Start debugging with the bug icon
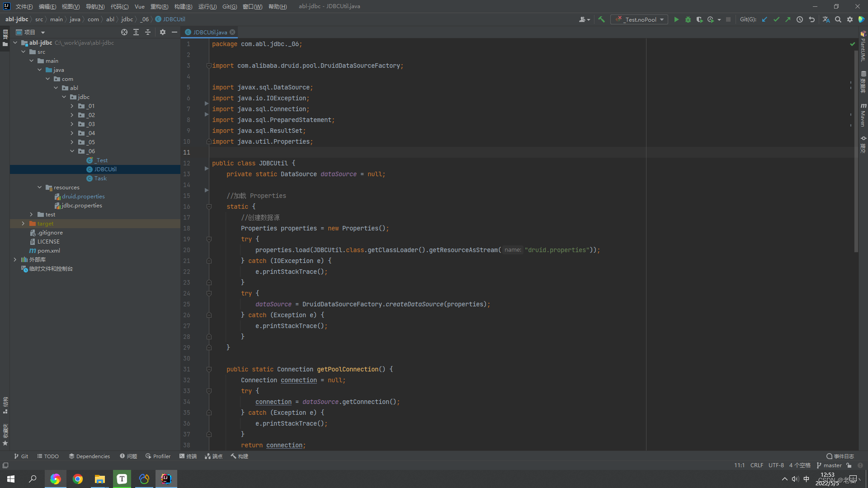This screenshot has width=868, height=488. tap(688, 19)
